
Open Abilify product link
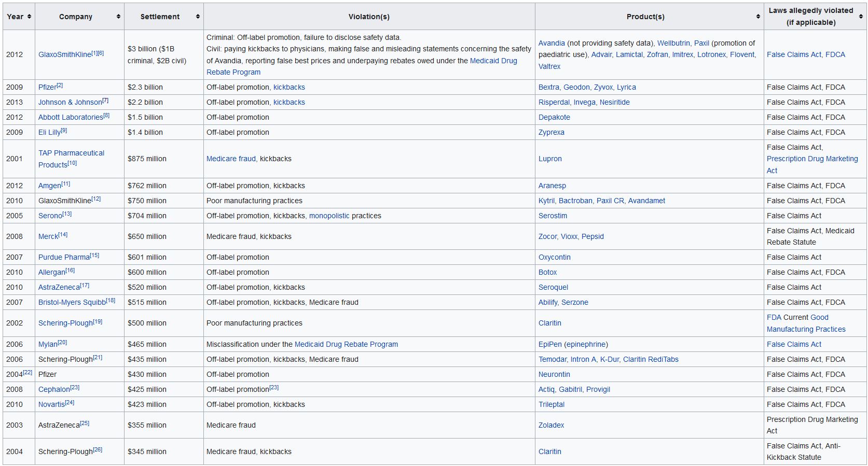point(548,302)
